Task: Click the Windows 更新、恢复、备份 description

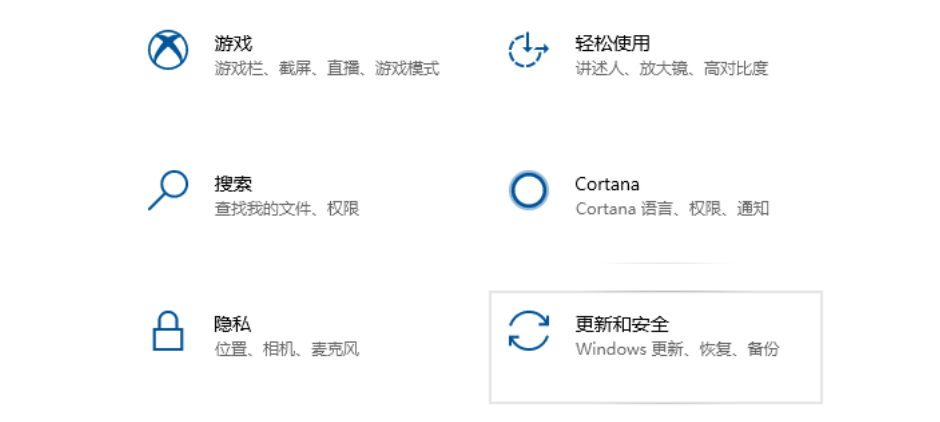Action: [677, 349]
